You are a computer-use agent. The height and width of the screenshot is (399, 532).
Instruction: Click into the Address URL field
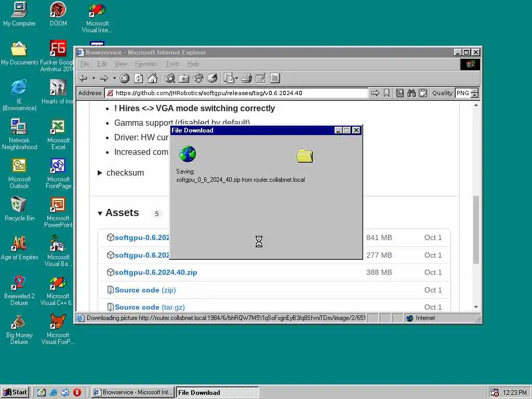point(236,93)
